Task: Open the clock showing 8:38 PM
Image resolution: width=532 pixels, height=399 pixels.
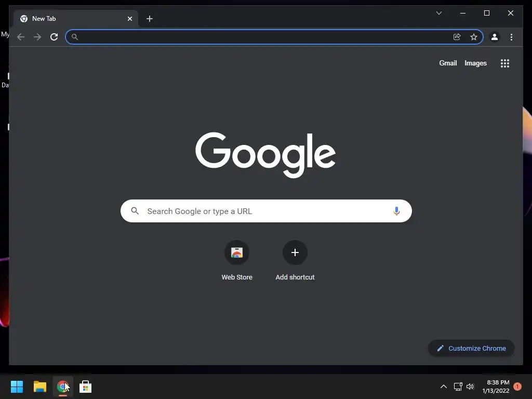Action: point(496,387)
